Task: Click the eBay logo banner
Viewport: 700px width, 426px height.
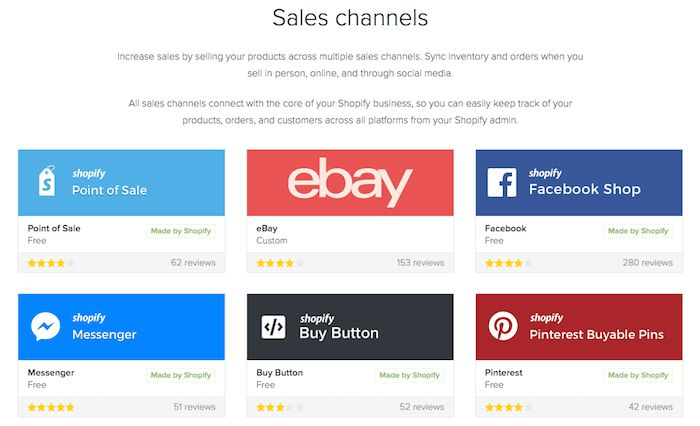Action: (350, 183)
